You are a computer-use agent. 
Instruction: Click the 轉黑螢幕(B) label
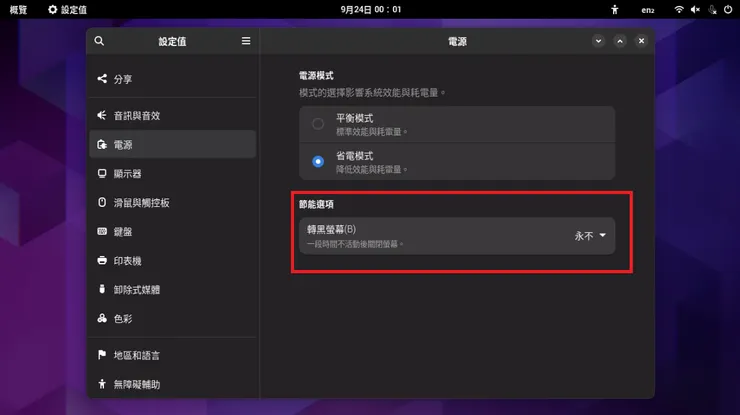331,229
